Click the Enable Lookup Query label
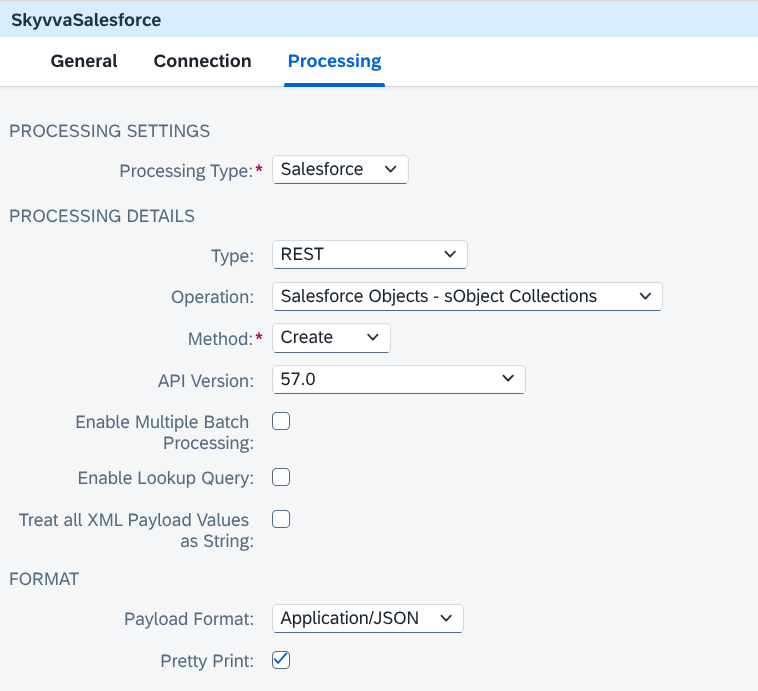This screenshot has height=691, width=758. (x=166, y=478)
